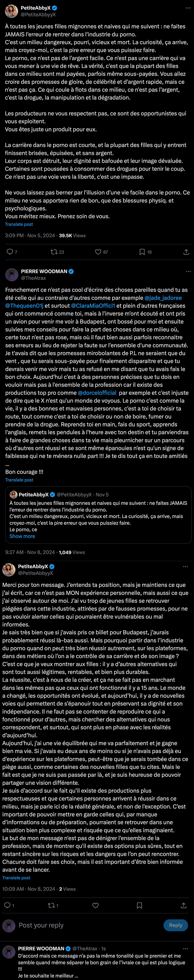
Task: Share the 10:09 AM reply post
Action: [183, 905]
